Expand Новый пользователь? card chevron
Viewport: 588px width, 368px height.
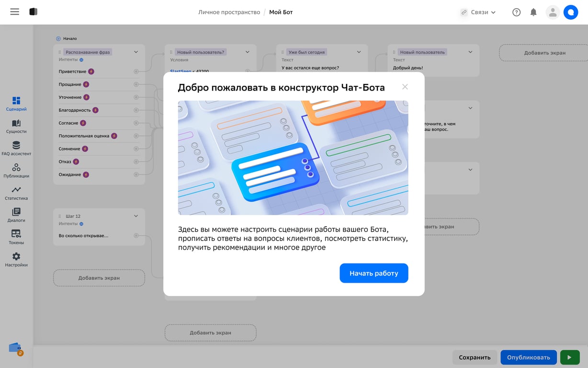point(248,52)
